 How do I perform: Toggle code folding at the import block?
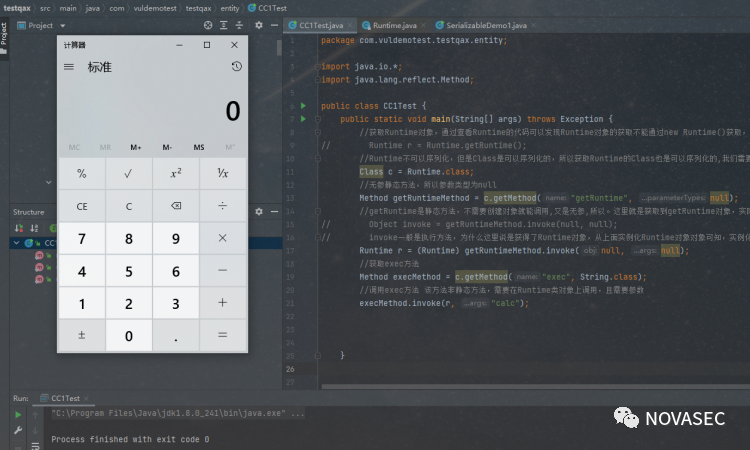pos(317,66)
